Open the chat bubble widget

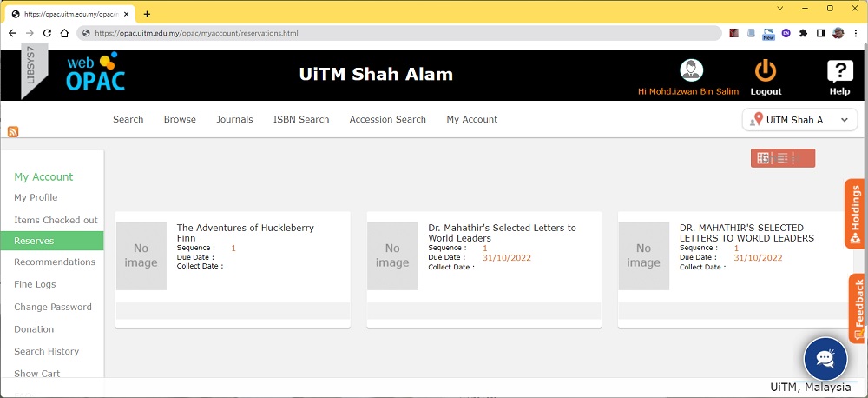point(825,358)
